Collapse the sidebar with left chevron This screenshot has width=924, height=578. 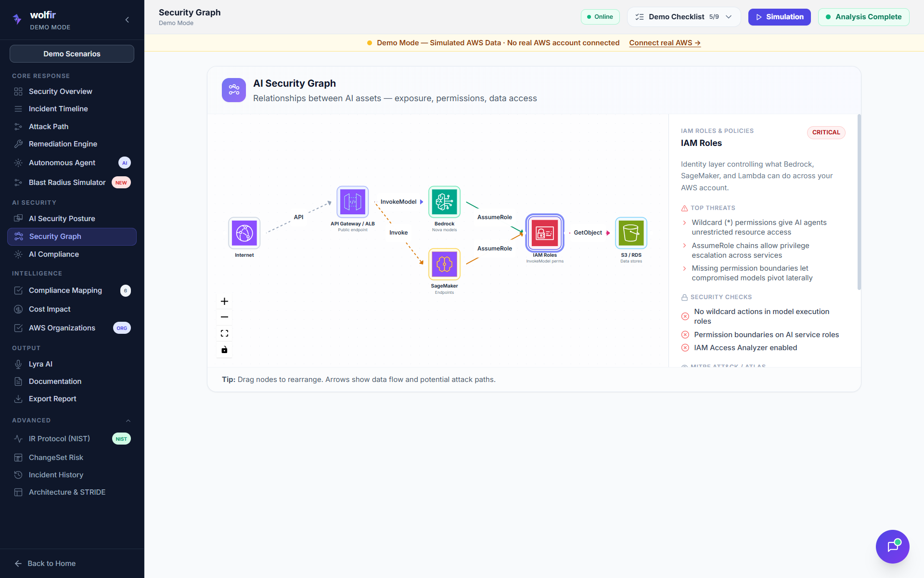coord(127,20)
